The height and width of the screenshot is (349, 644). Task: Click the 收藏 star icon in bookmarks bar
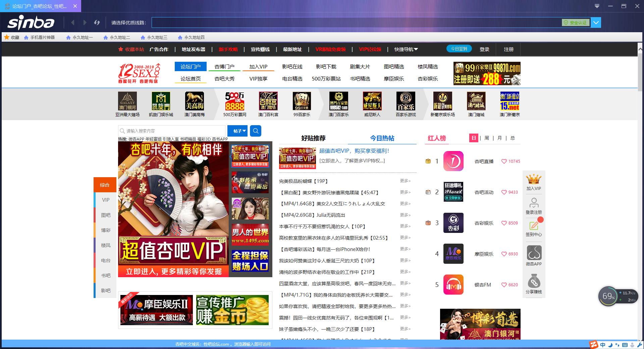pyautogui.click(x=6, y=37)
